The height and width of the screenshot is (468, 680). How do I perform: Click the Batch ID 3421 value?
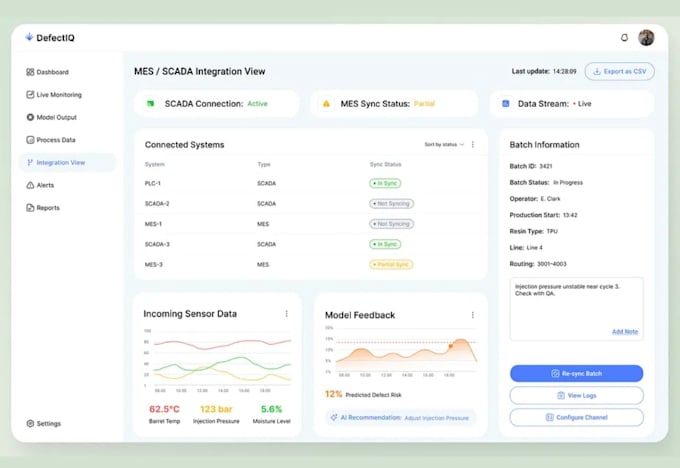click(x=546, y=166)
